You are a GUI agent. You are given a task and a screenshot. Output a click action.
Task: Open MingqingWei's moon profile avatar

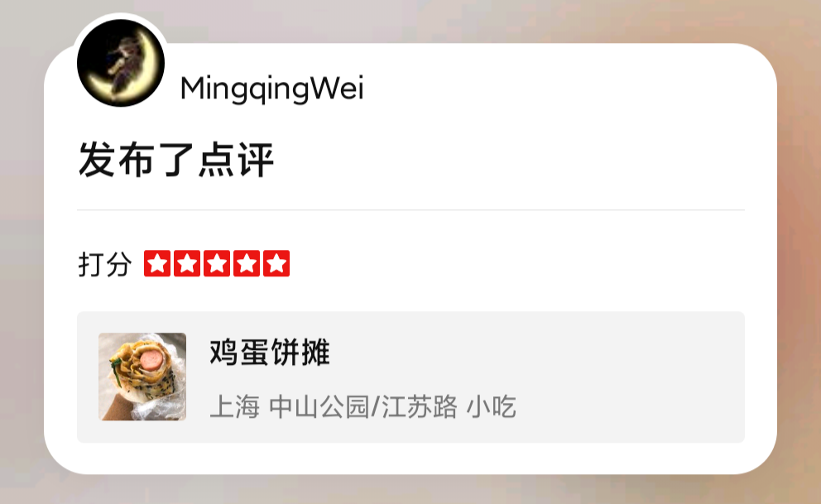point(121,63)
